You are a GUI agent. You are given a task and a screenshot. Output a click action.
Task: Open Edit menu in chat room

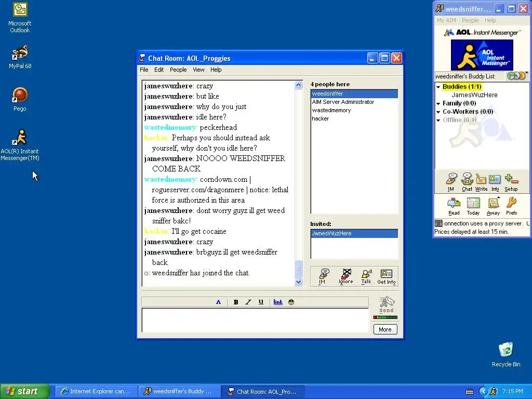pyautogui.click(x=159, y=70)
